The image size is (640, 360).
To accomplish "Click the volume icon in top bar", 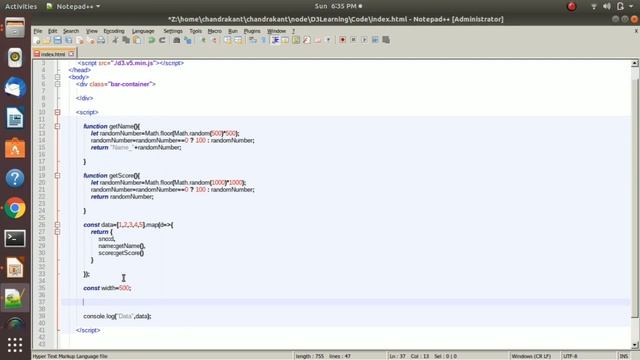I will [607, 6].
